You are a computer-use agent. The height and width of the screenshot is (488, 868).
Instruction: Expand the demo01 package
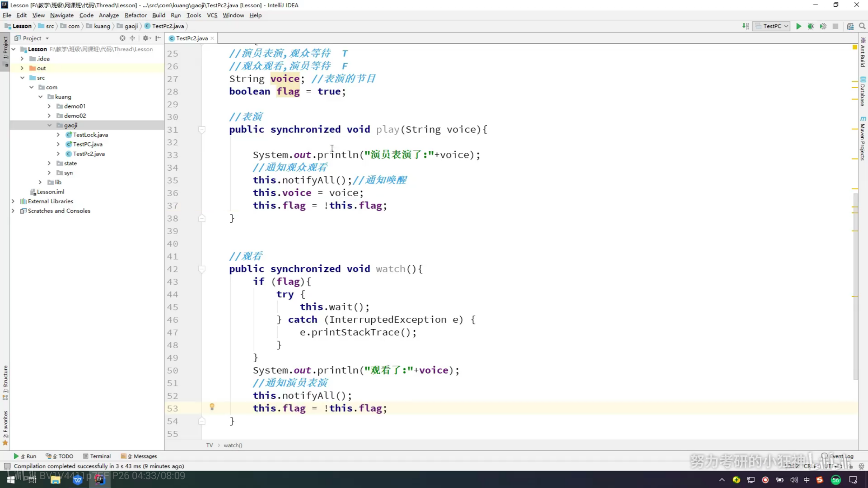click(49, 106)
